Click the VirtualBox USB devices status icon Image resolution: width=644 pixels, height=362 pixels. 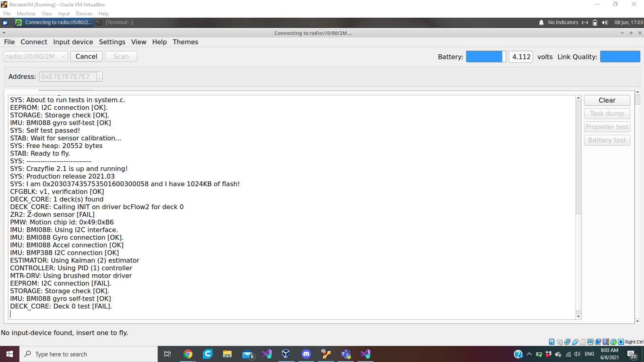click(x=575, y=342)
